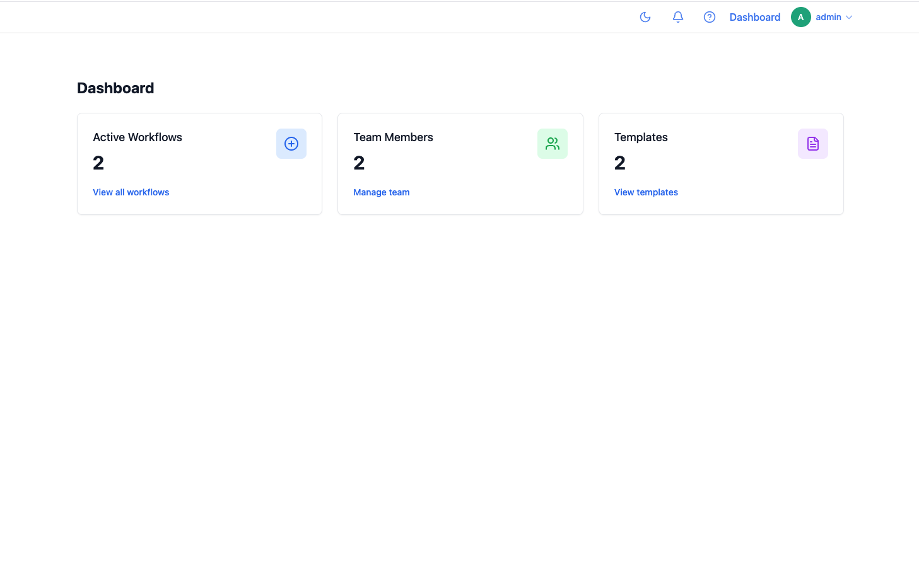Open the View all workflows link
Screen dimensions: 919x588
click(x=131, y=192)
